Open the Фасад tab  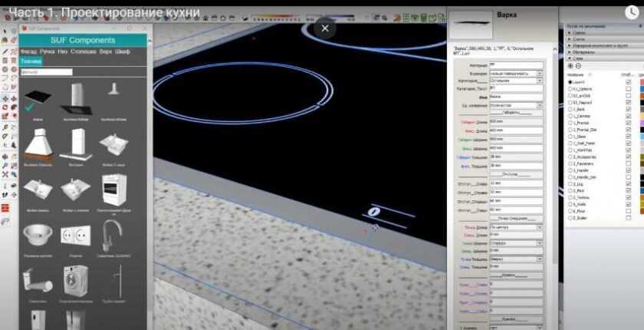pos(29,51)
